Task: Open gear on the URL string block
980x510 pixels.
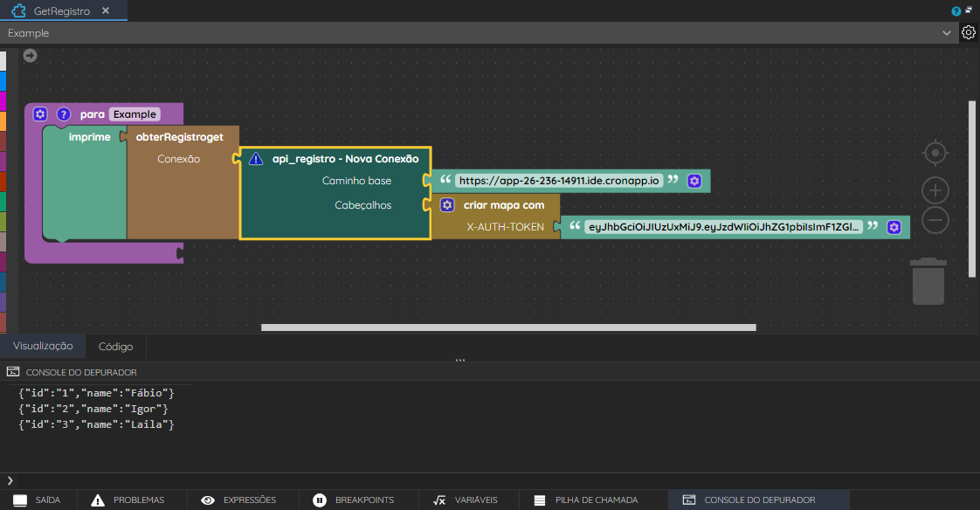Action: pos(694,182)
